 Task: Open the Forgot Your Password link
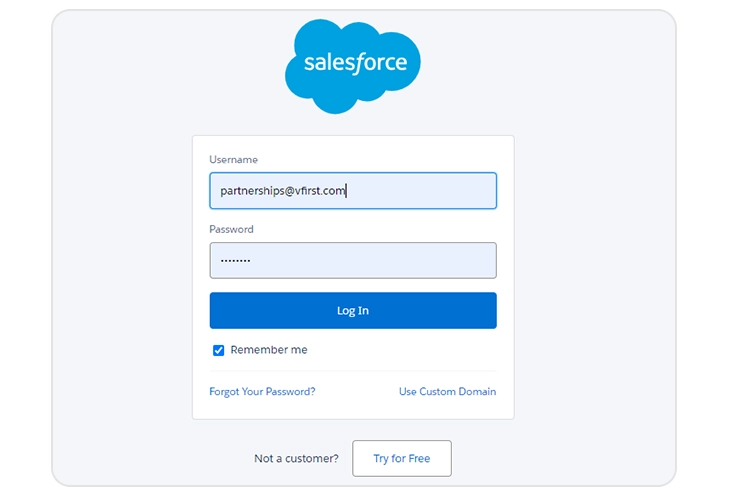pyautogui.click(x=262, y=391)
